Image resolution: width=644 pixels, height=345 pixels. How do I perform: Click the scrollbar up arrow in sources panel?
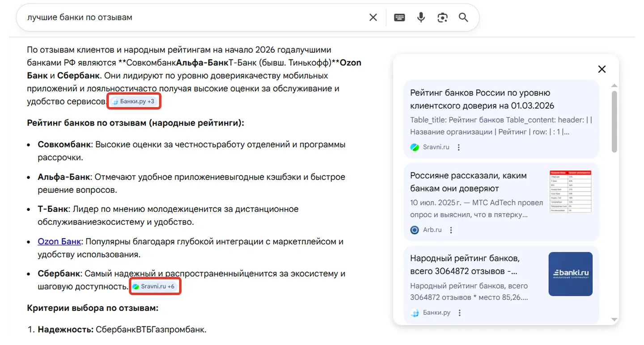614,85
